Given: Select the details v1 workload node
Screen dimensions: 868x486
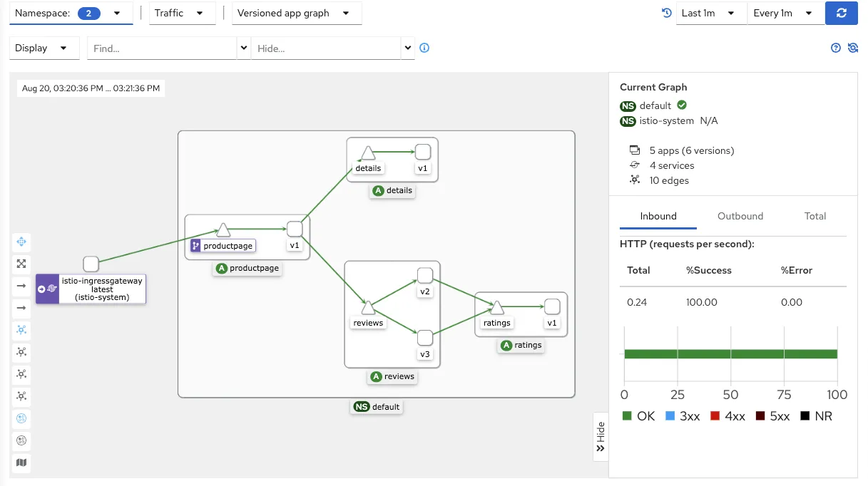Looking at the screenshot, I should (x=423, y=152).
